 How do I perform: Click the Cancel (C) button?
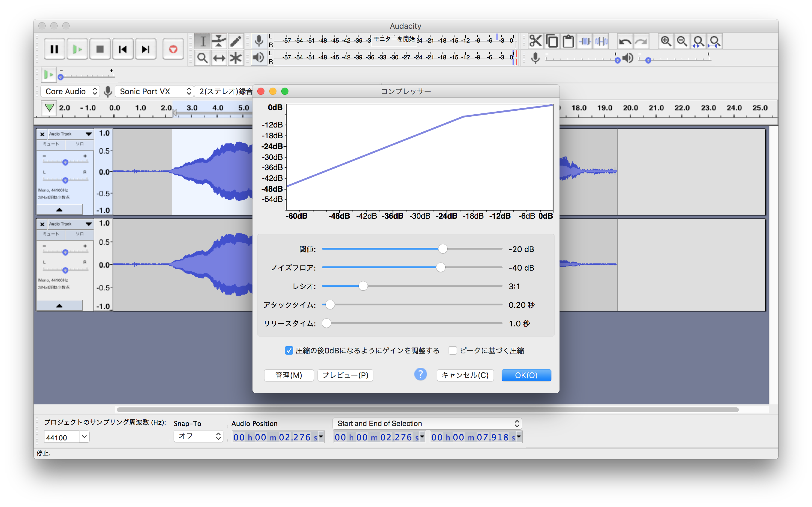465,375
